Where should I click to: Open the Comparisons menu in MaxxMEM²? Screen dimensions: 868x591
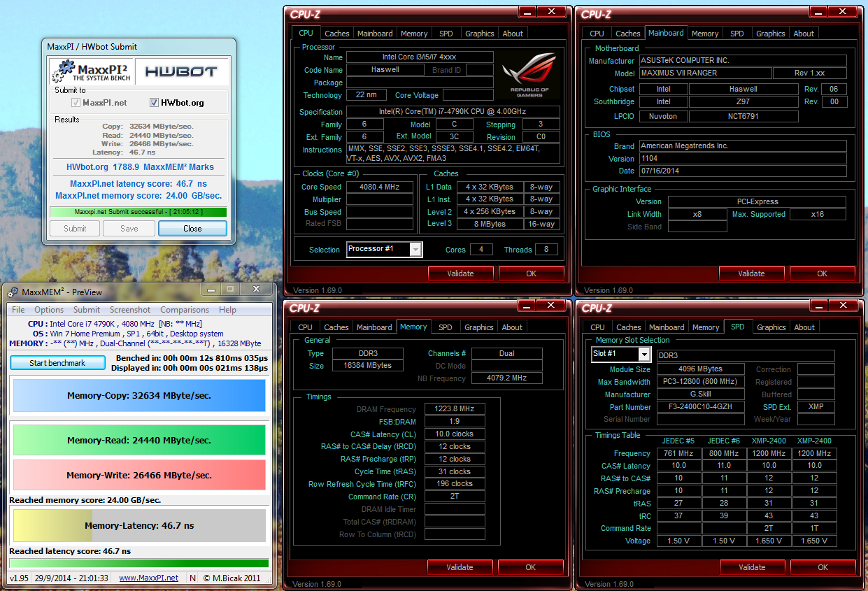185,310
